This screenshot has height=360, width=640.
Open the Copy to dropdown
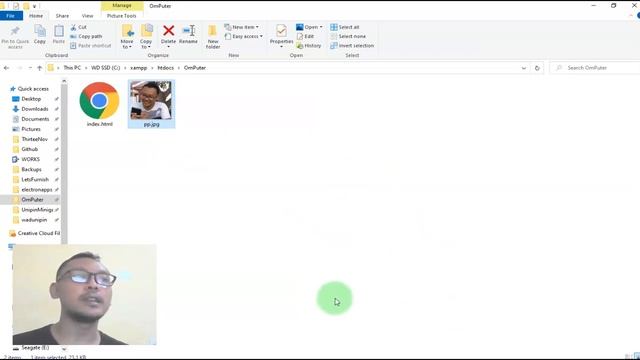point(146,37)
